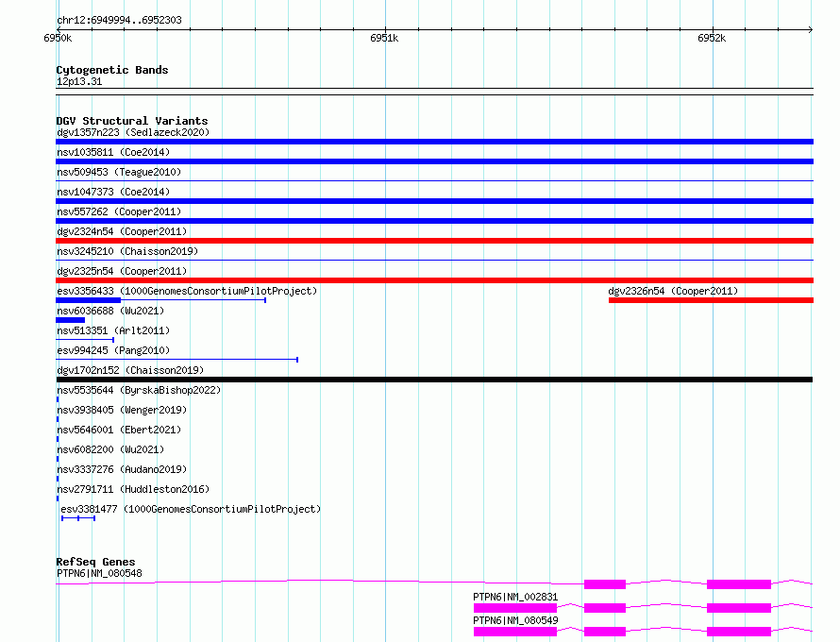
Task: Open variant dgv2324n54 (Cooper2011) label
Action: coord(122,231)
